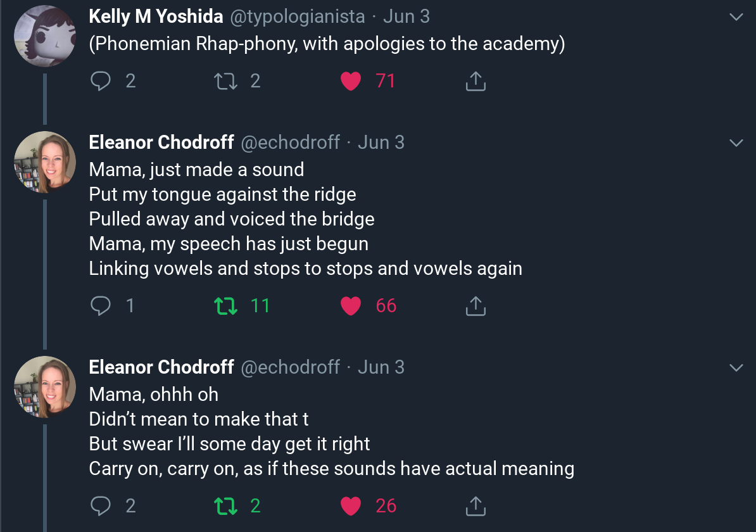The height and width of the screenshot is (532, 756).
Task: Reply to the 'Mama, ohhh oh' tweet
Action: [101, 506]
